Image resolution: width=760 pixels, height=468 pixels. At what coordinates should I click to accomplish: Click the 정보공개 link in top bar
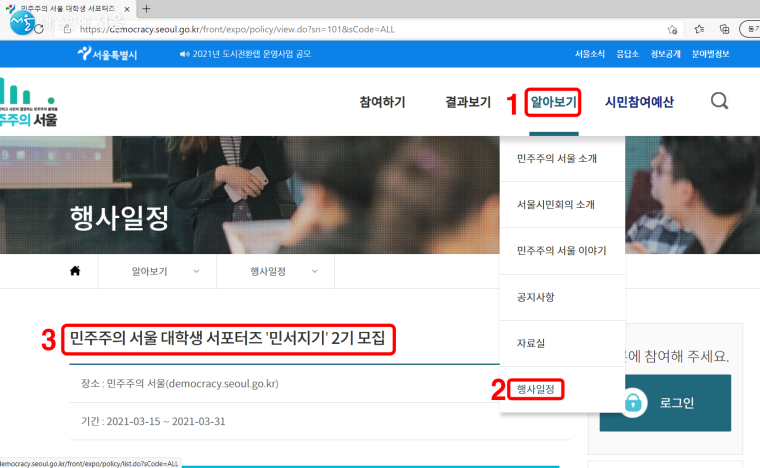pos(665,53)
